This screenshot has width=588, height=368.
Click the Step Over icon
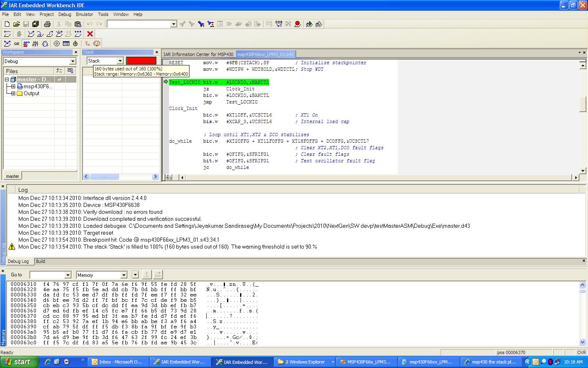(x=31, y=34)
